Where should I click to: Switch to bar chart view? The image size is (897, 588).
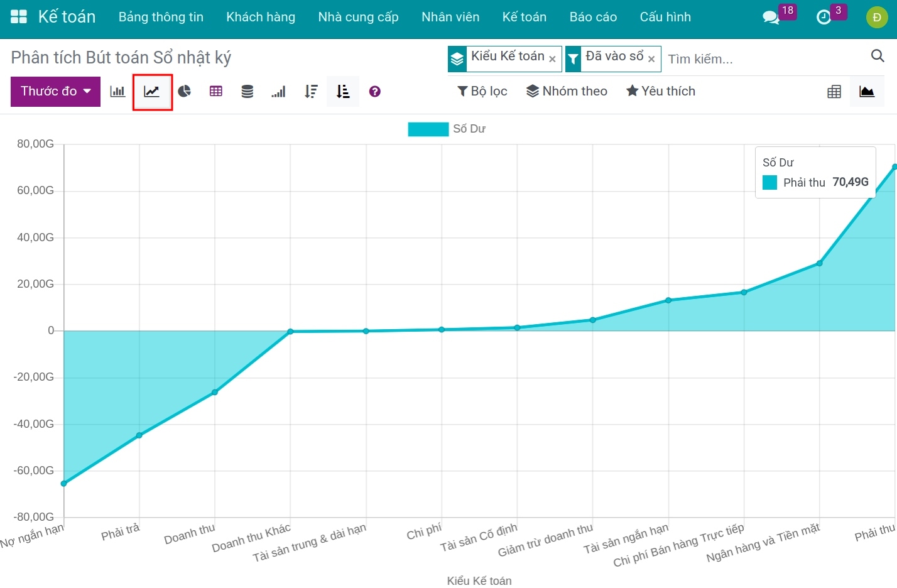coord(117,92)
